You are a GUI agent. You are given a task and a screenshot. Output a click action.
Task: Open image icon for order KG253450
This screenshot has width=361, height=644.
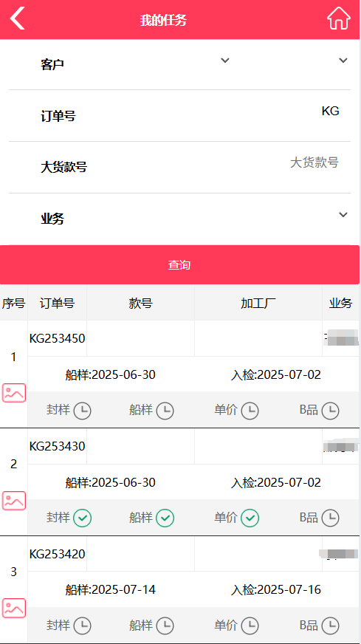pos(14,393)
